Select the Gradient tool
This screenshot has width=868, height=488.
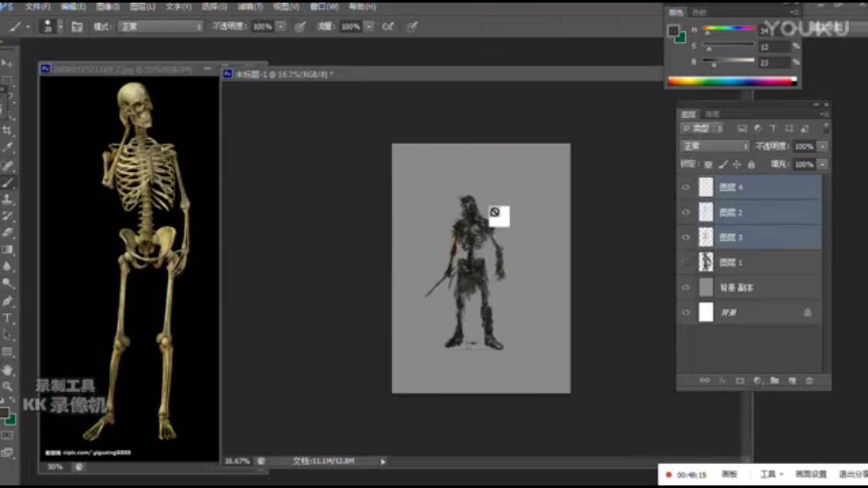pos(7,250)
